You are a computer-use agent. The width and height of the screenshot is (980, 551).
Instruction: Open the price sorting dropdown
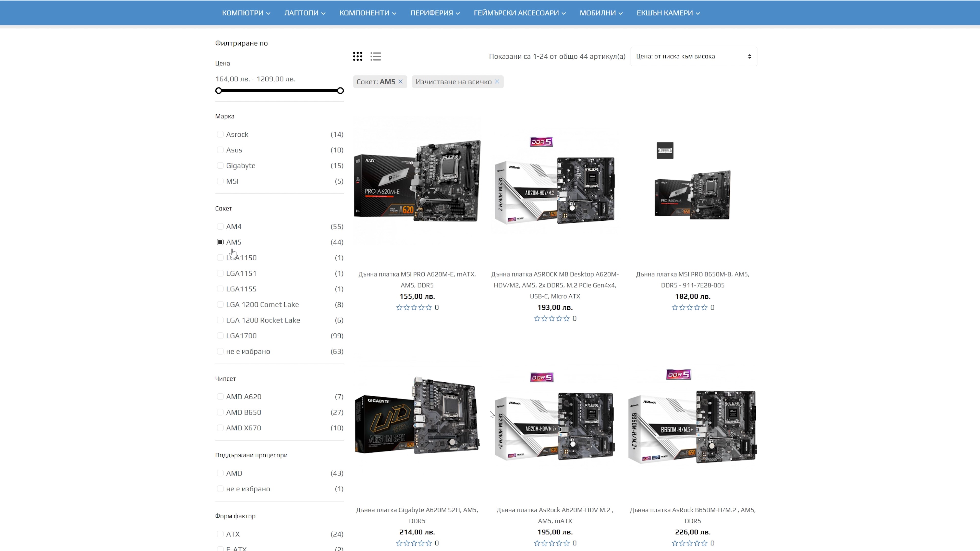pos(694,56)
